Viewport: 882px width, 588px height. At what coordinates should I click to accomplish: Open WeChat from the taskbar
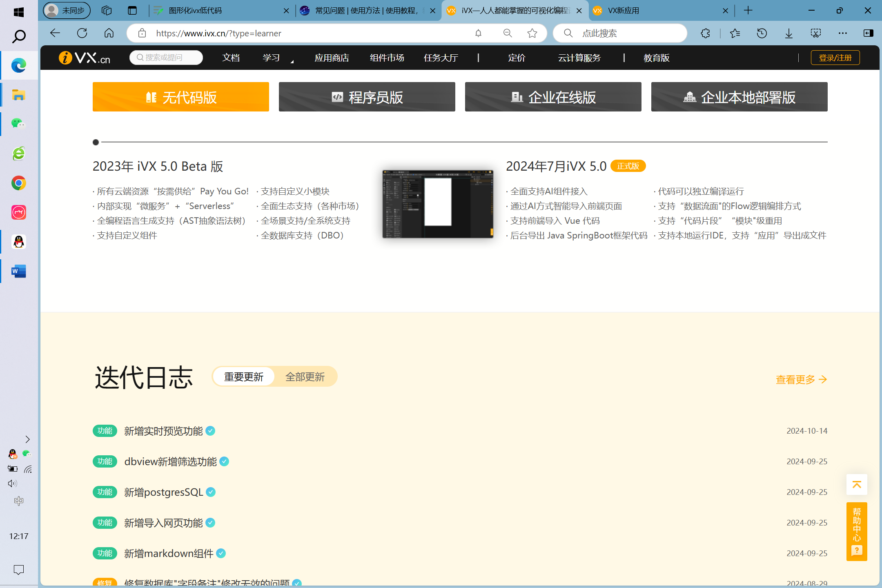point(18,124)
